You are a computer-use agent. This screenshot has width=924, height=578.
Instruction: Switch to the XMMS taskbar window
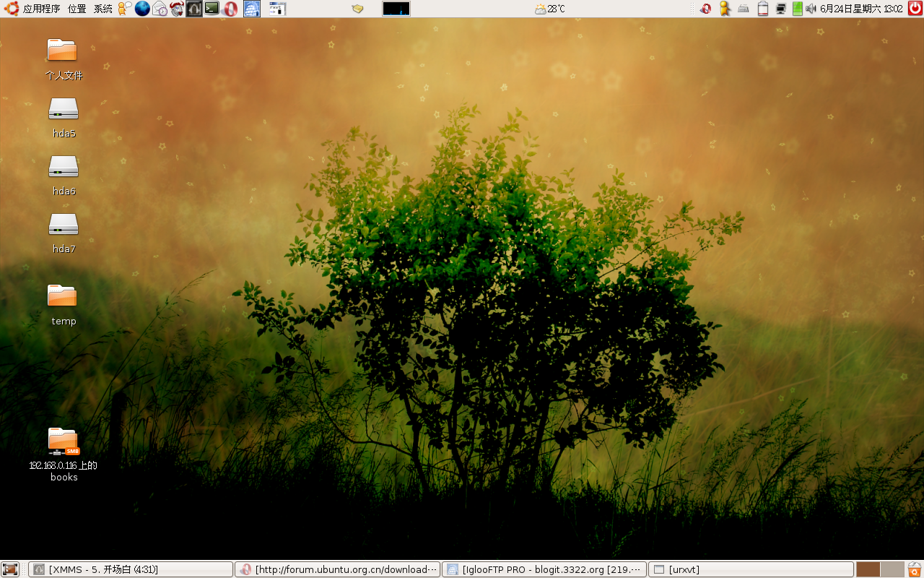tap(131, 569)
